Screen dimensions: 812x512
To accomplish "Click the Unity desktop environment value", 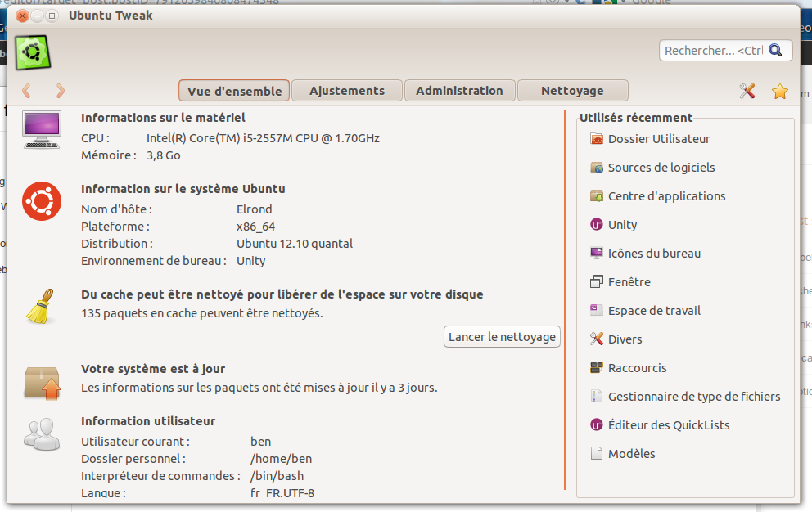I will click(x=251, y=261).
